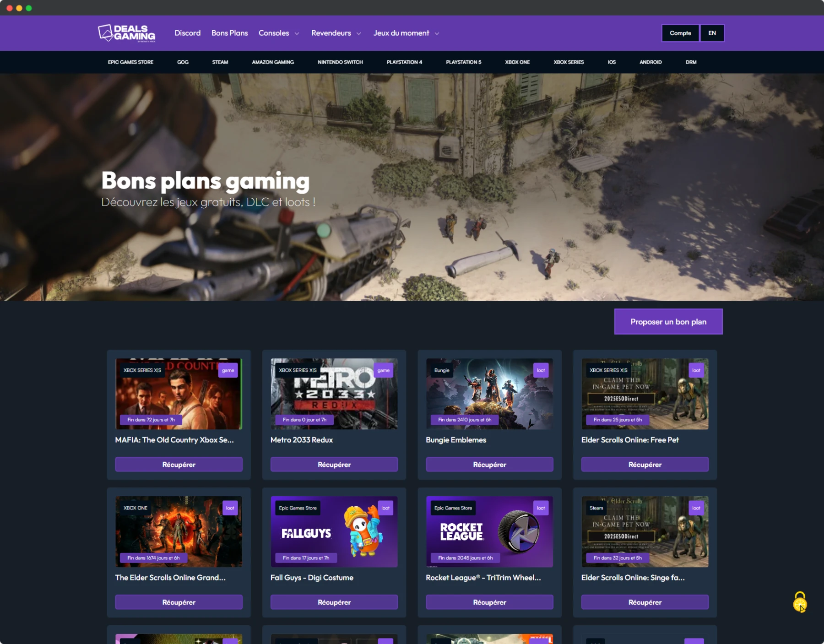Click the Steam tag on Elder Scrolls card
824x644 pixels.
596,508
